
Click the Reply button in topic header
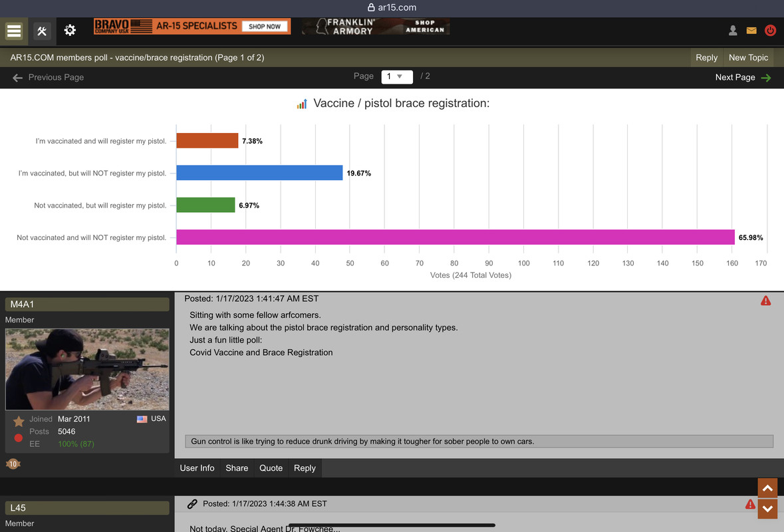pyautogui.click(x=706, y=57)
